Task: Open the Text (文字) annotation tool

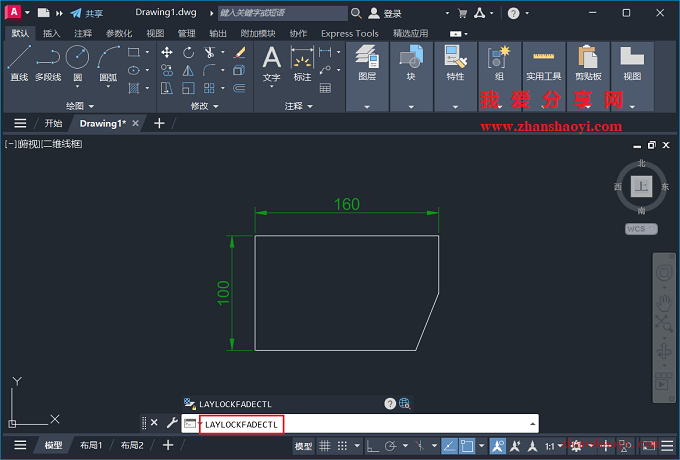Action: click(271, 64)
